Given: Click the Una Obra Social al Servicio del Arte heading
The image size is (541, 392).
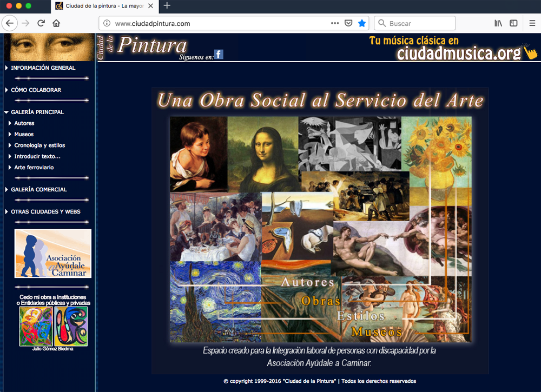Looking at the screenshot, I should [320, 101].
